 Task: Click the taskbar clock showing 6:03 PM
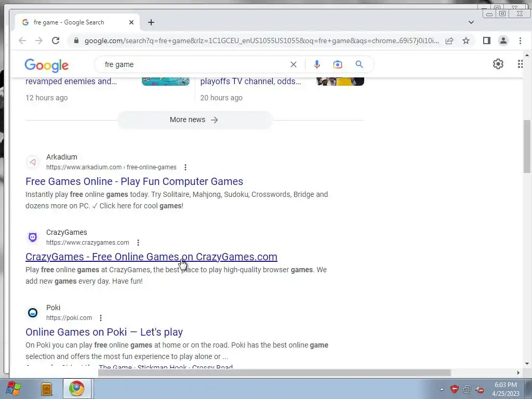[506, 389]
